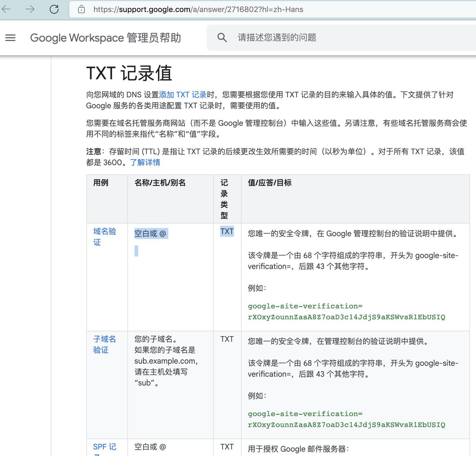
Task: Click the paragraph about 域名托管服务商网站
Action: [x=276, y=128]
